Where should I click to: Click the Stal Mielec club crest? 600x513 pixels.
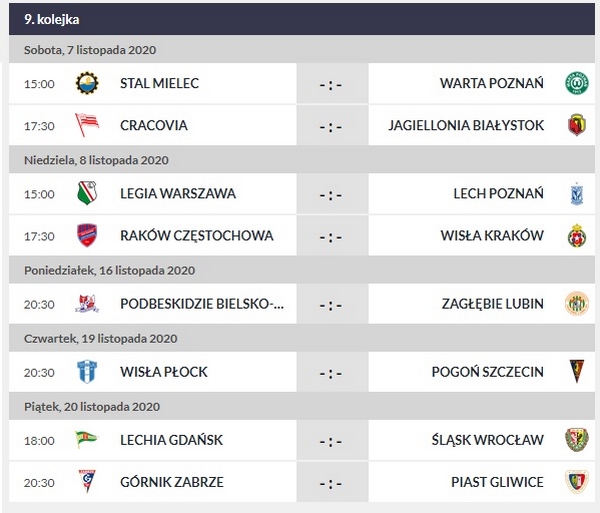coord(88,83)
